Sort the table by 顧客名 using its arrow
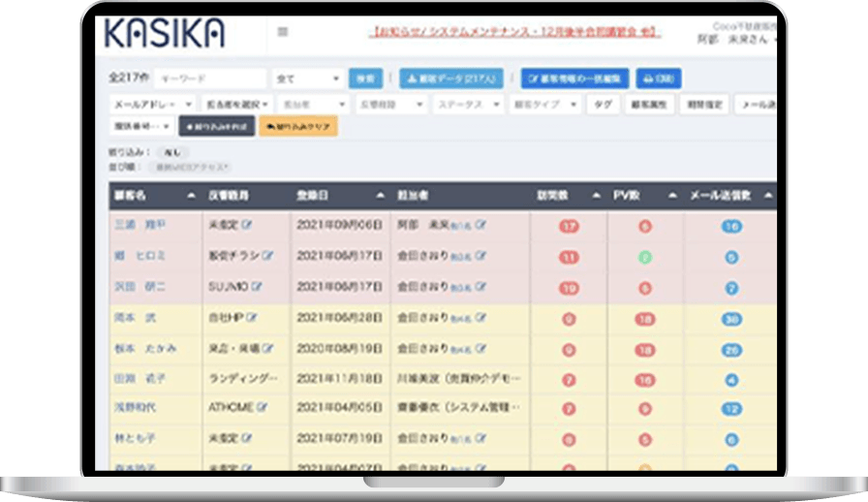868x502 pixels. click(191, 196)
